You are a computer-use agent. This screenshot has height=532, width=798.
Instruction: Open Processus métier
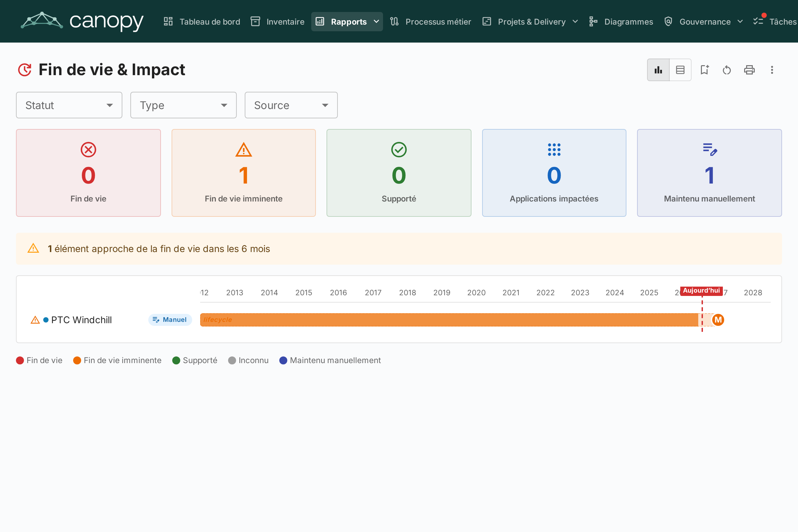(x=430, y=22)
